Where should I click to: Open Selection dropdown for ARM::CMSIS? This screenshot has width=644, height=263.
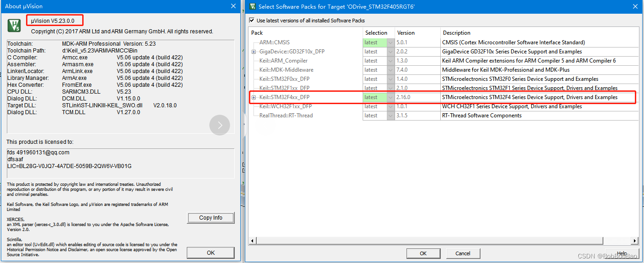coord(391,42)
